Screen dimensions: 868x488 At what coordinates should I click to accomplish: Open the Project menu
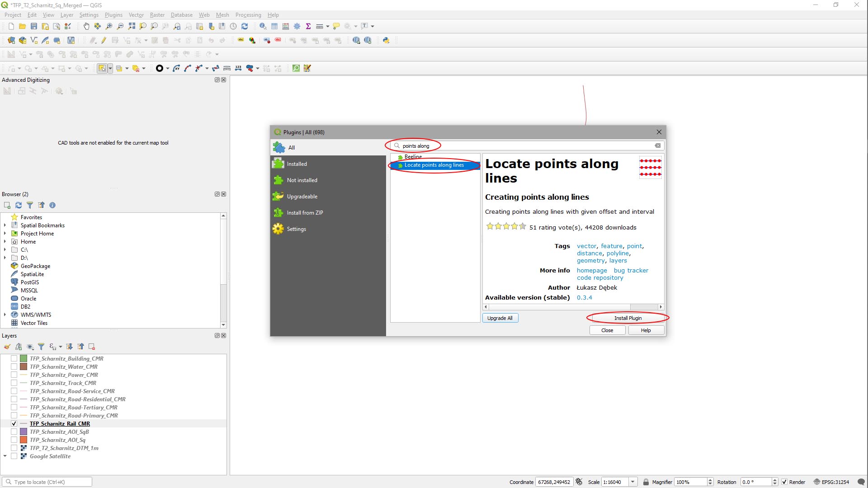pos(13,15)
